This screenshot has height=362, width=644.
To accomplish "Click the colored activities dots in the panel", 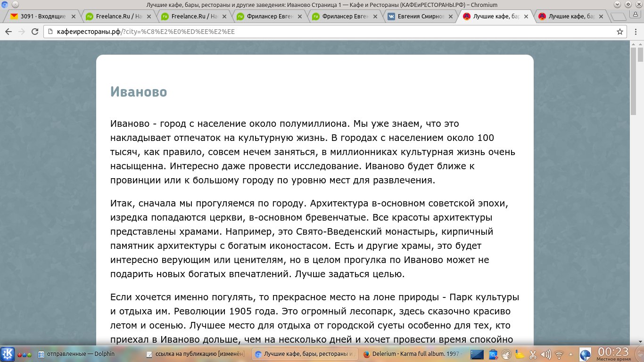I will coord(25,354).
